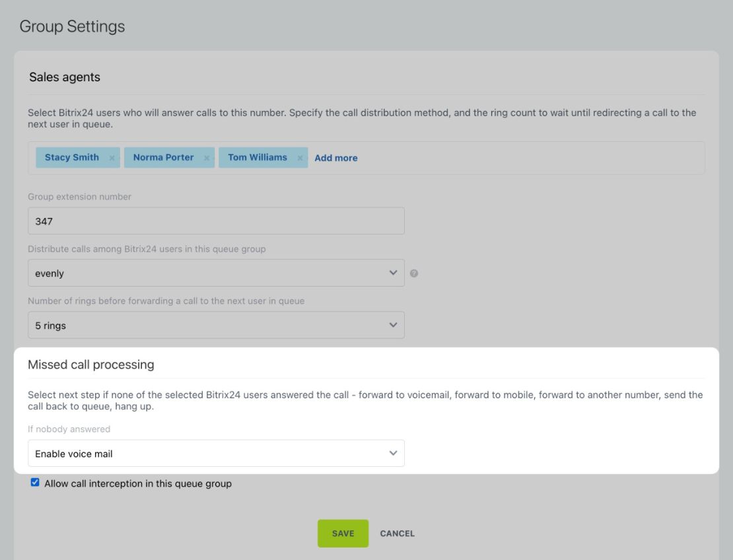Cancel the group settings changes

[398, 534]
